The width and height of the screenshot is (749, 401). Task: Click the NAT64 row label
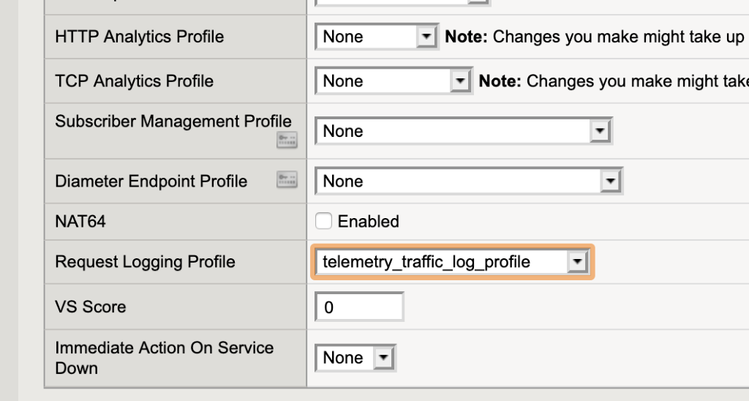80,221
